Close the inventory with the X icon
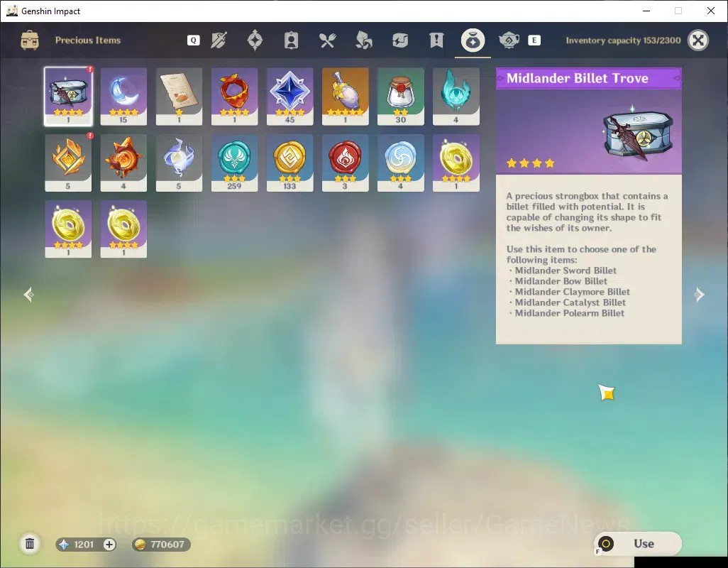The image size is (728, 568). (x=698, y=40)
